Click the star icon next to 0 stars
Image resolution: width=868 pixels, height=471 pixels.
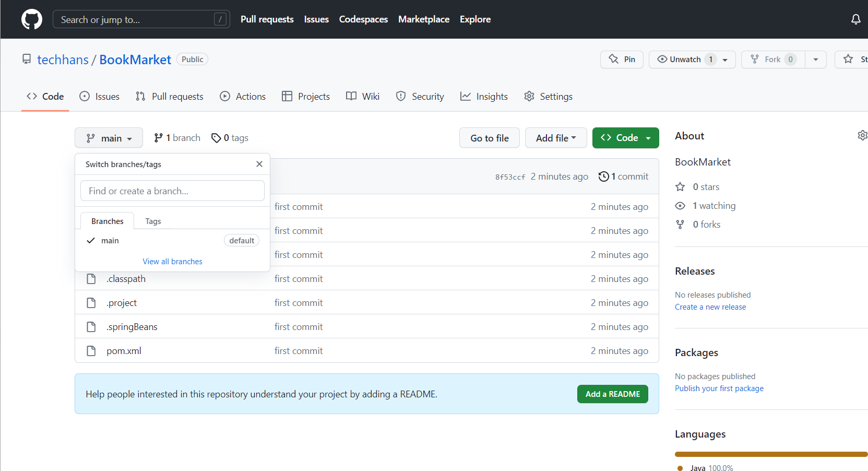click(680, 187)
